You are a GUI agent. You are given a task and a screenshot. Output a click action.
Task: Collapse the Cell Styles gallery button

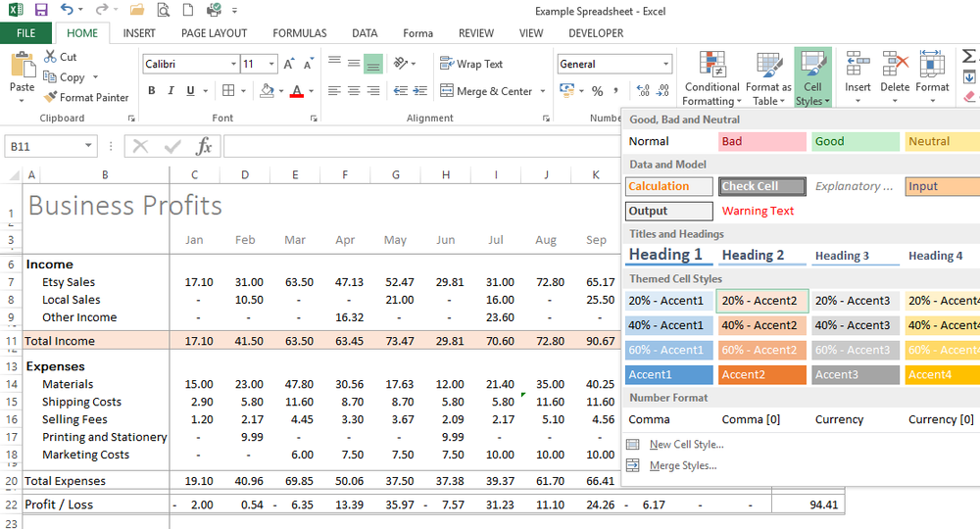[812, 77]
